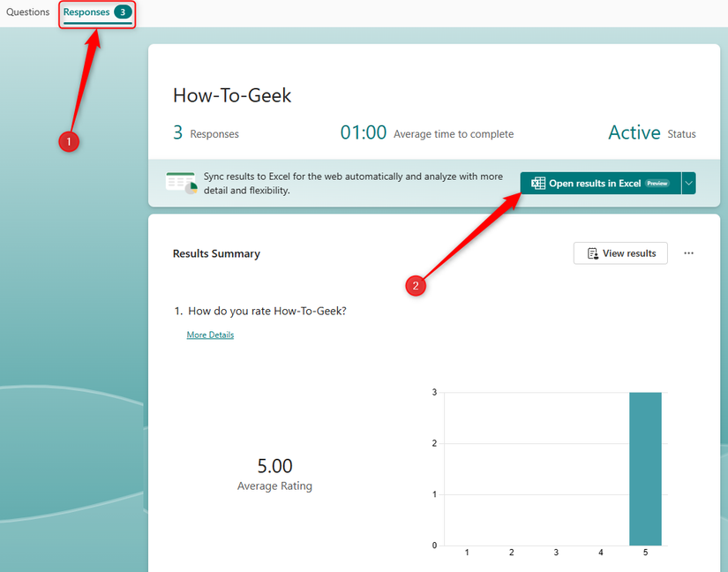
Task: Click the How-To-Geek form title
Action: click(x=232, y=94)
